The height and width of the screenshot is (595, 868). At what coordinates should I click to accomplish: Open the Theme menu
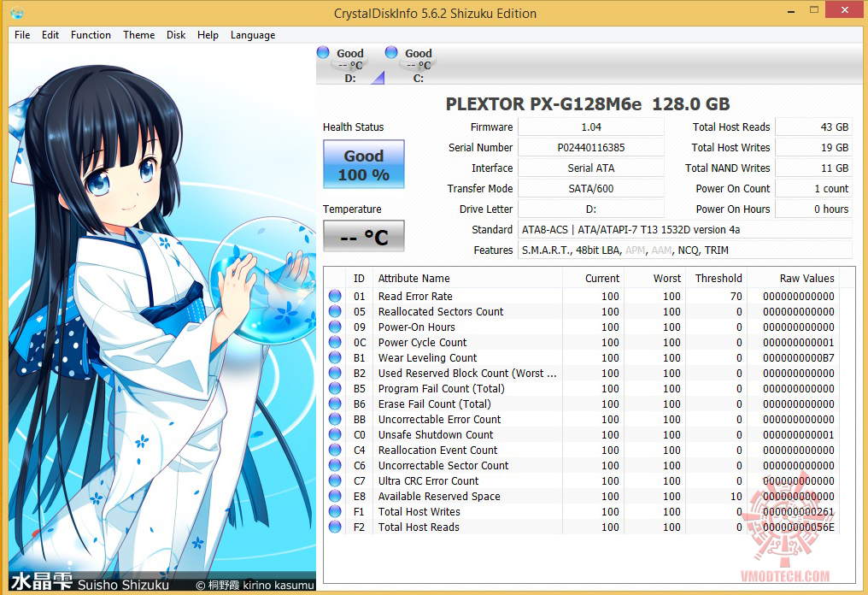click(x=139, y=35)
